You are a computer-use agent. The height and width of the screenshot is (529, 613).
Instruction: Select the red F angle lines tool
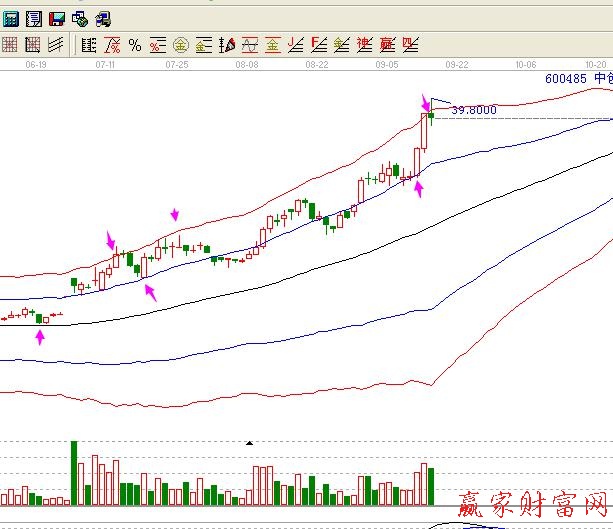click(319, 44)
